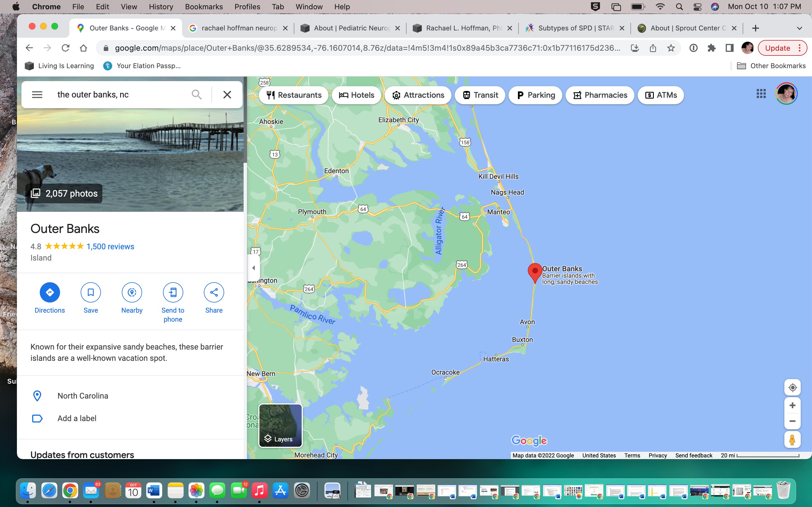This screenshot has width=812, height=507.
Task: Open the 1,500 reviews link
Action: (110, 246)
